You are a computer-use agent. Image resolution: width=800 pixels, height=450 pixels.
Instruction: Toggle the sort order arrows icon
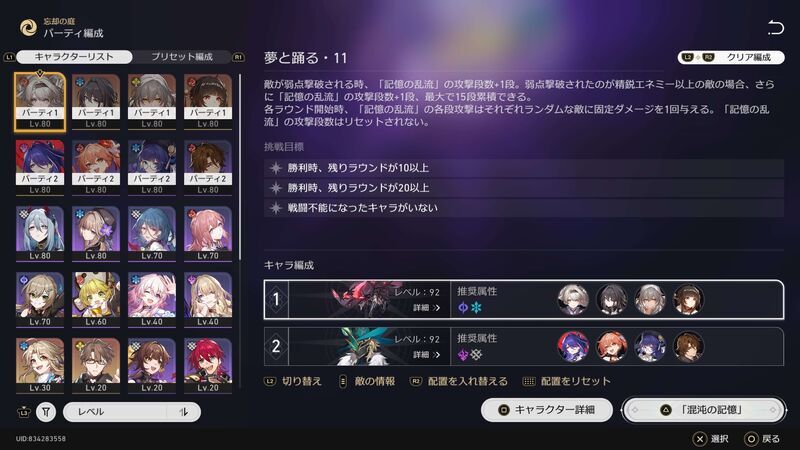point(183,412)
